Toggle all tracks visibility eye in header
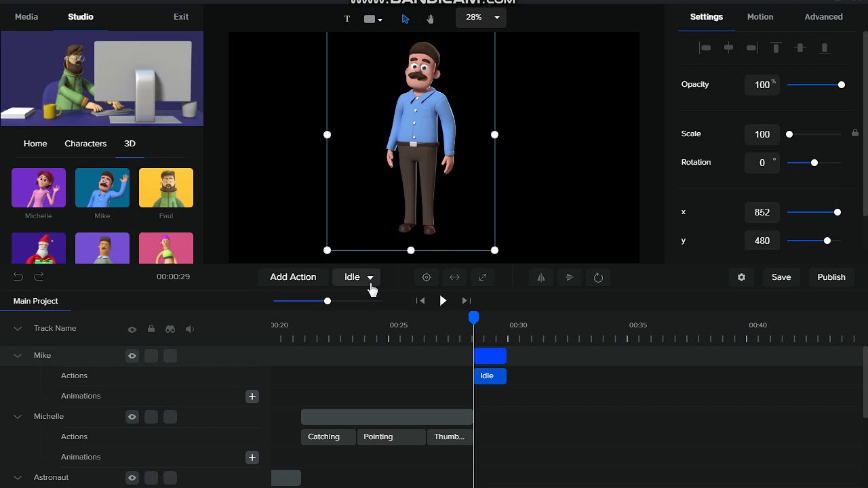 (x=132, y=329)
